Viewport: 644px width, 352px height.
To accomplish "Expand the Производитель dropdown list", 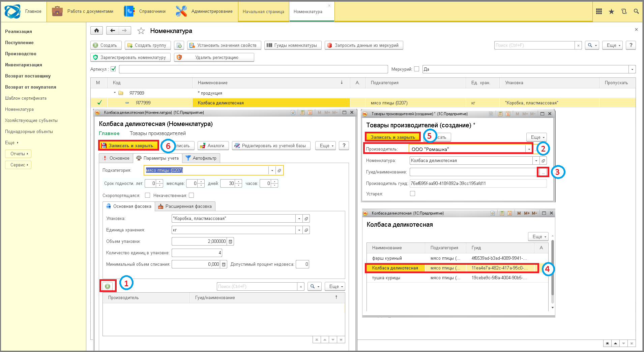I will point(529,149).
